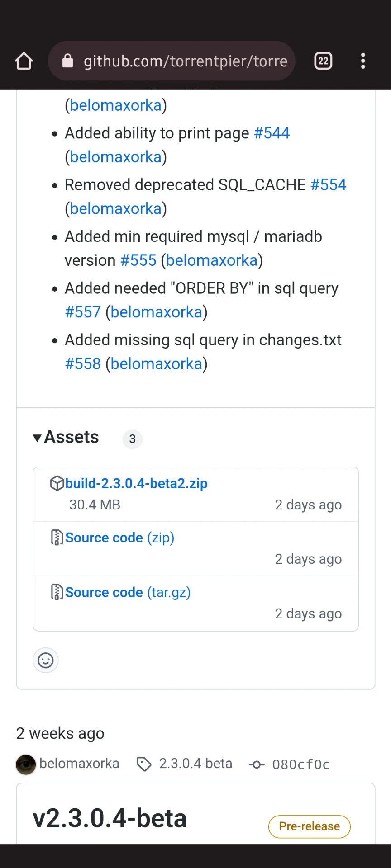Click the Pre-release badge
Screen dimensions: 391x868
(x=310, y=826)
